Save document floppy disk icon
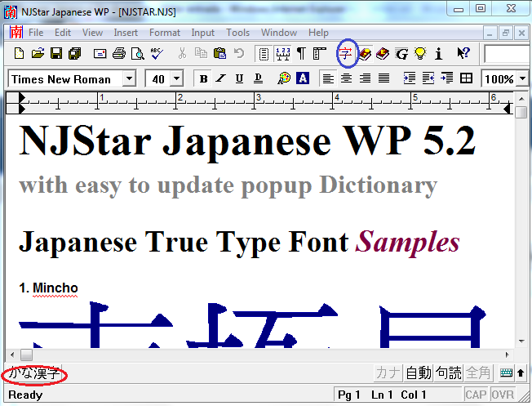 coord(56,53)
